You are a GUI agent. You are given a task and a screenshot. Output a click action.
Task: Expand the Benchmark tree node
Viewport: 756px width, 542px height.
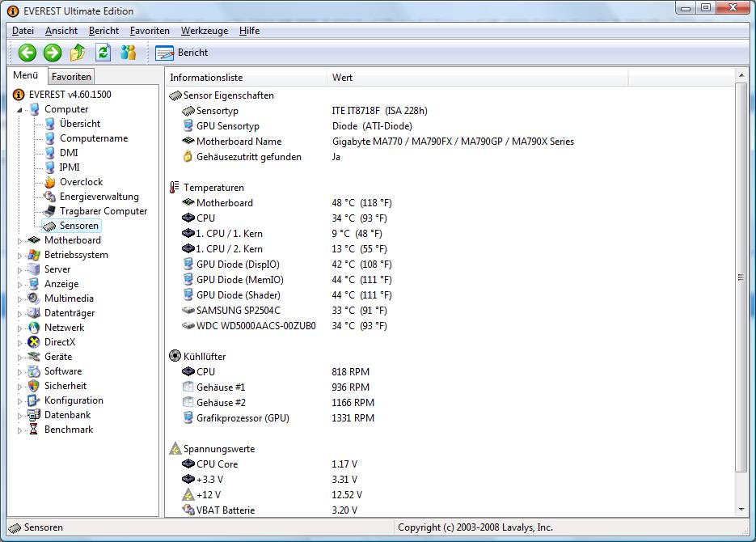click(19, 430)
